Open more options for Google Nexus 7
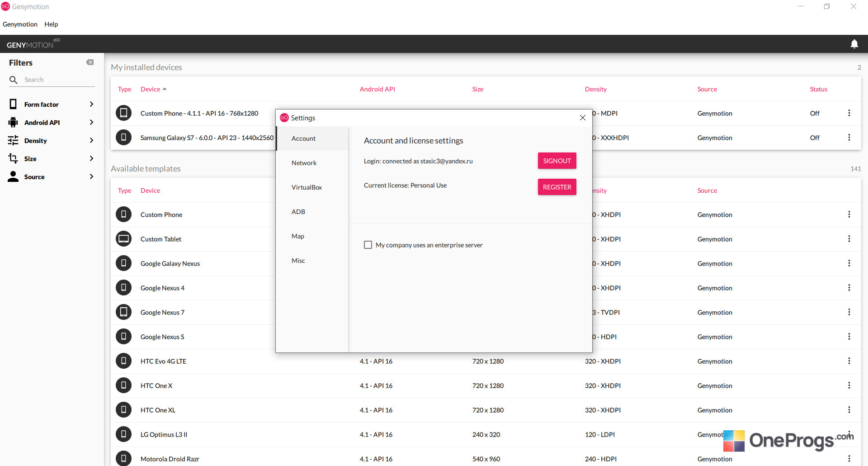The image size is (868, 466). (x=849, y=312)
